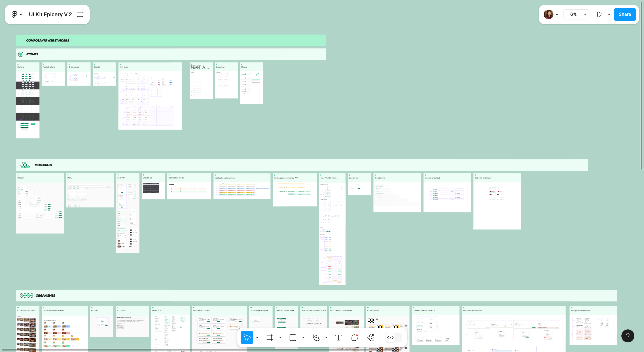Select the Pen tool
Image resolution: width=644 pixels, height=352 pixels.
(316, 337)
